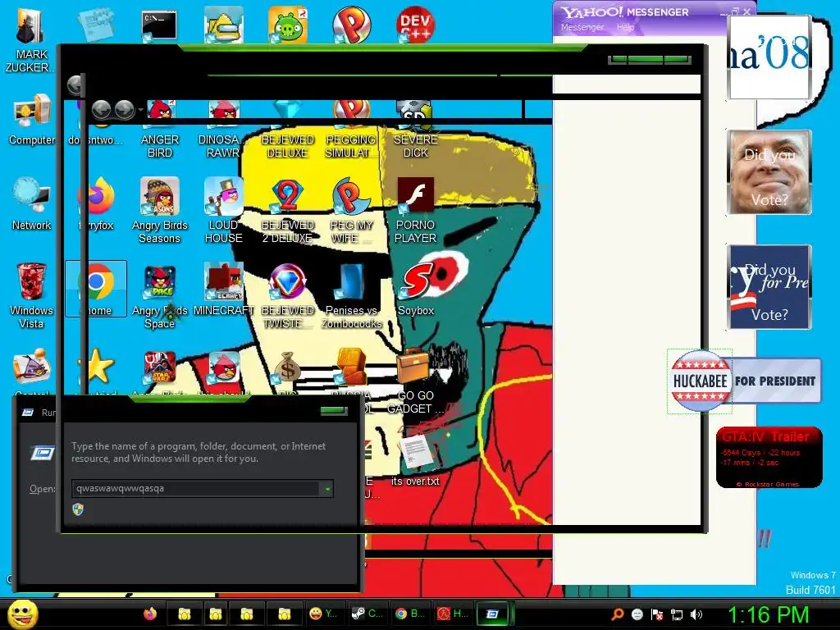Click the 'for Pre' Did you Vote? gadget

(769, 286)
